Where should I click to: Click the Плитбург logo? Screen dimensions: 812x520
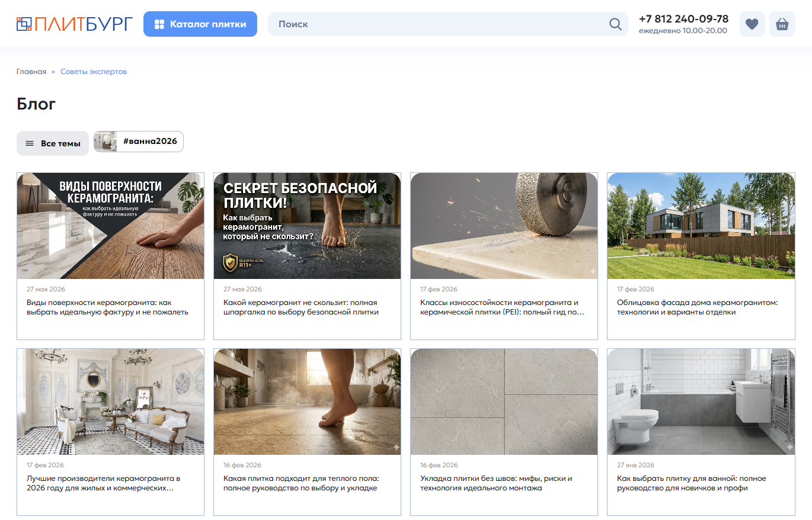pyautogui.click(x=75, y=24)
